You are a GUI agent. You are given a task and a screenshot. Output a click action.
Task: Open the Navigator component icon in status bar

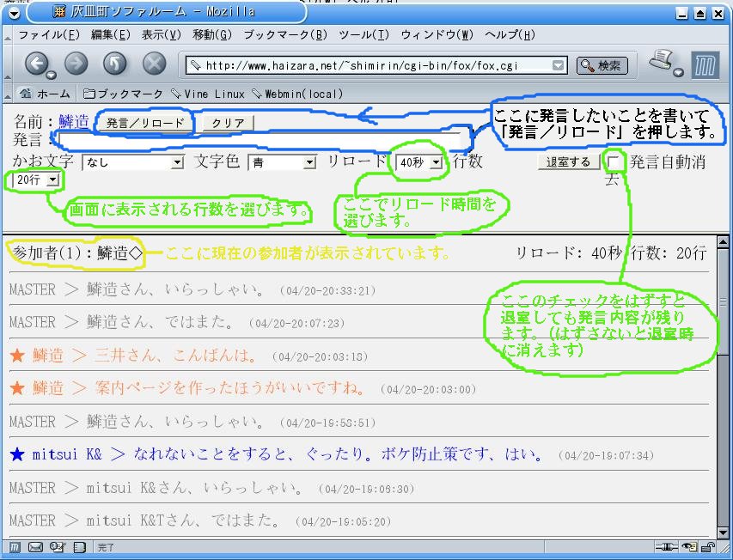coord(15,545)
